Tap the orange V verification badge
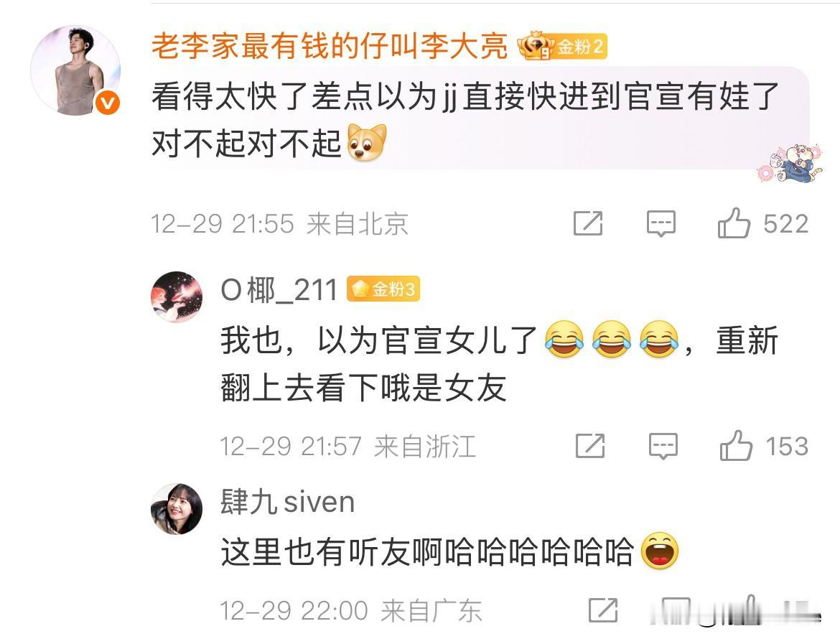The width and height of the screenshot is (840, 644). click(x=108, y=103)
